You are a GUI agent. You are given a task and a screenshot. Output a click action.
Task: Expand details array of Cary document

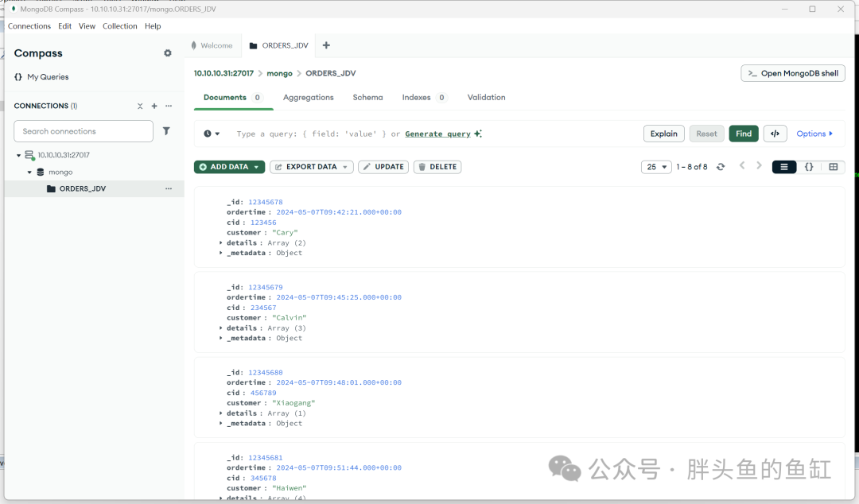pos(221,242)
